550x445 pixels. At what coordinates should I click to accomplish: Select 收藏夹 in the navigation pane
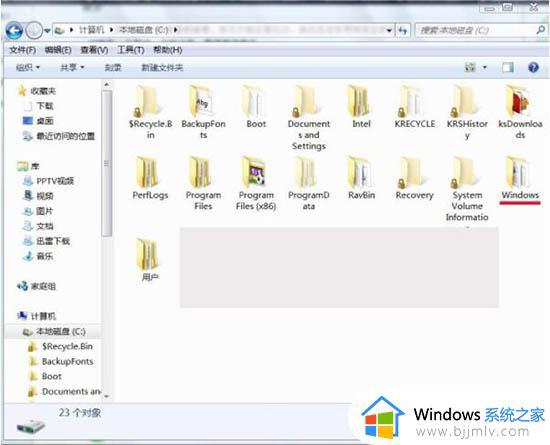click(43, 91)
